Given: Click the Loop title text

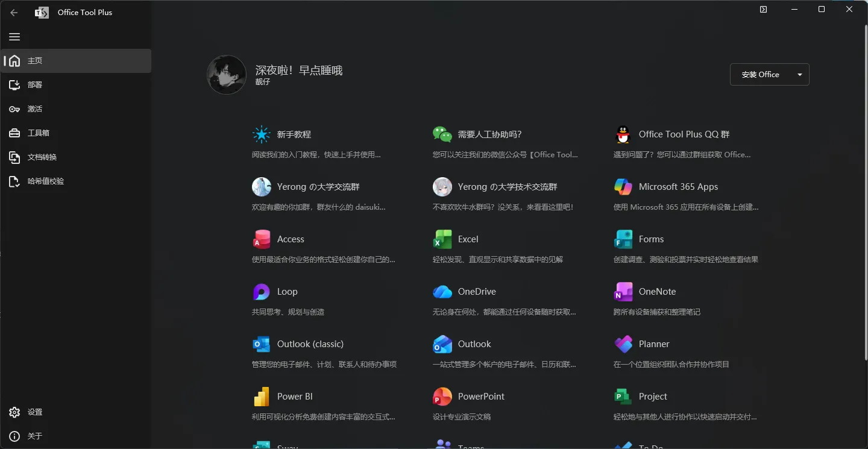Looking at the screenshot, I should (288, 292).
